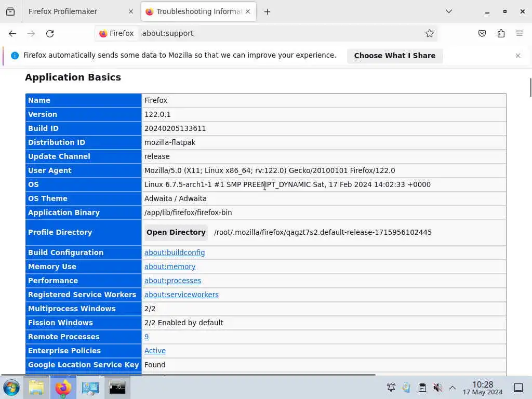Select Multiprocess Windows value 2/2
Image resolution: width=532 pixels, height=399 pixels.
coord(150,309)
